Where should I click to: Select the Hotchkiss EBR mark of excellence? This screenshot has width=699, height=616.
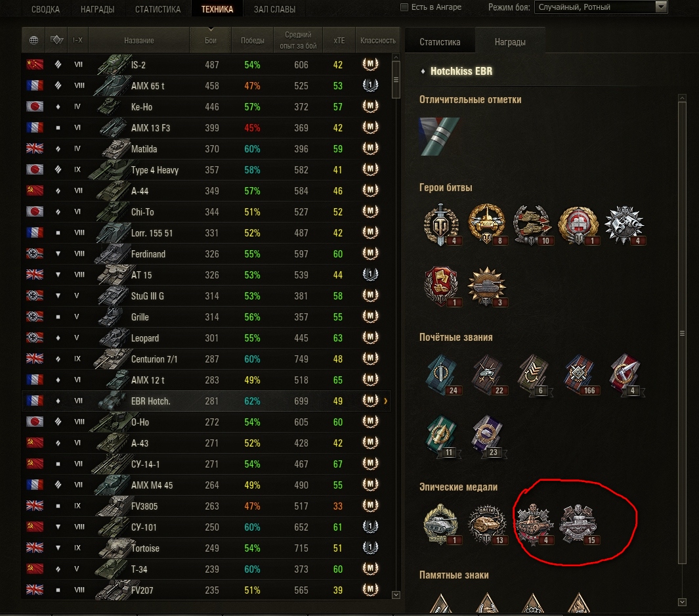pos(439,137)
